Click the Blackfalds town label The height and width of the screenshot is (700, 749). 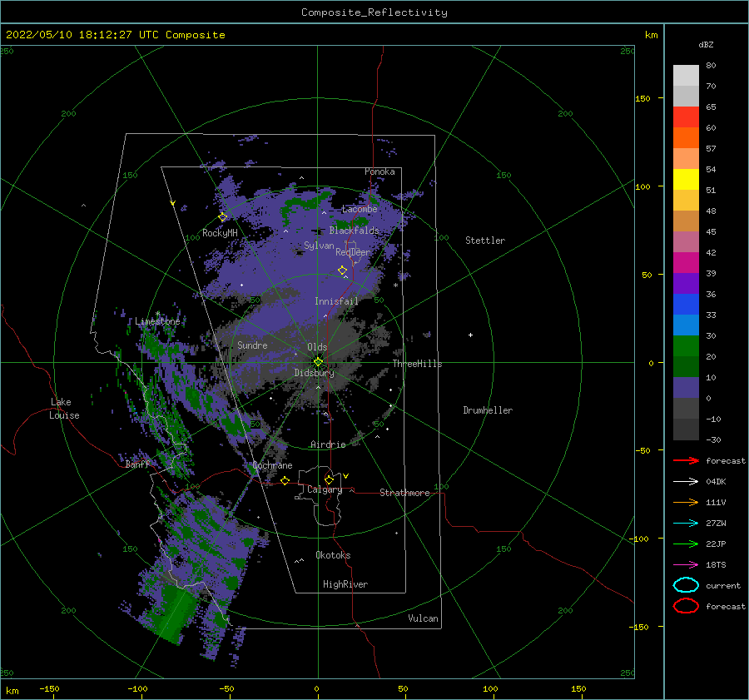click(x=354, y=231)
